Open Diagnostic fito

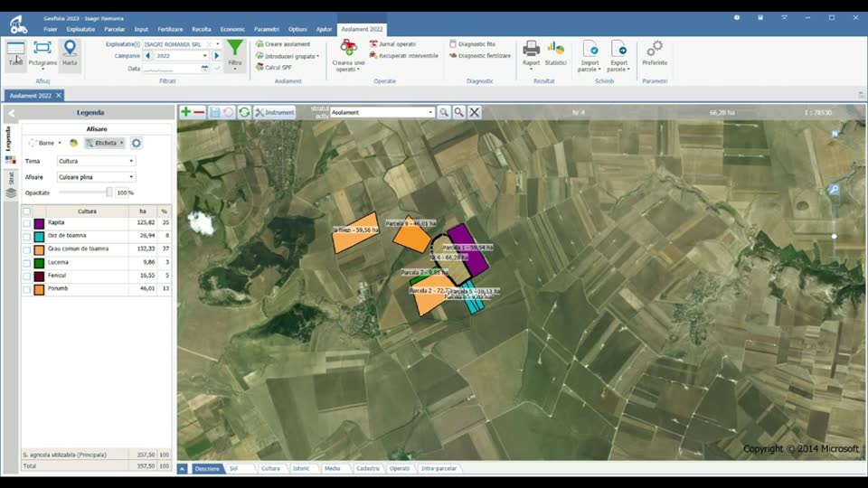click(x=472, y=43)
